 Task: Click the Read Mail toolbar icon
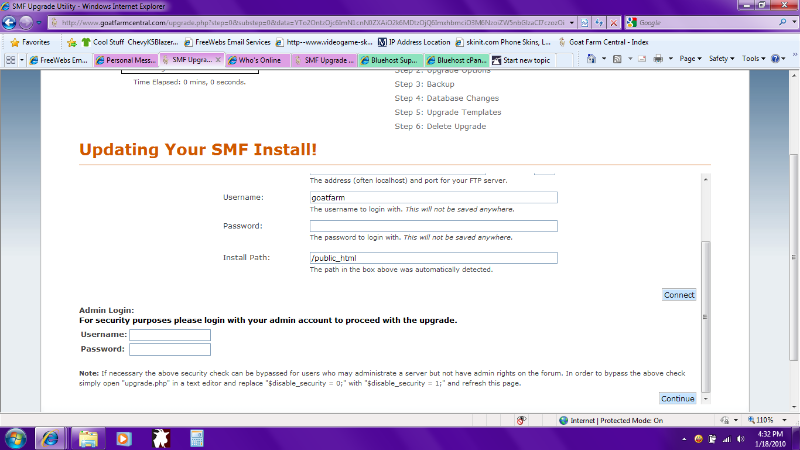click(642, 59)
